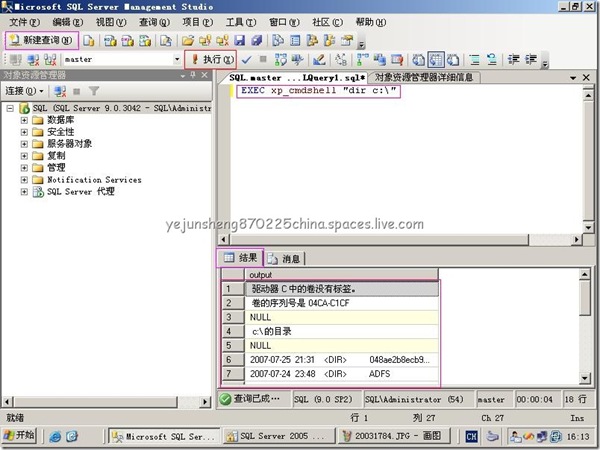Open the 20031784.JPG 画图 taskbar button
This screenshot has height=450, width=600.
[394, 436]
